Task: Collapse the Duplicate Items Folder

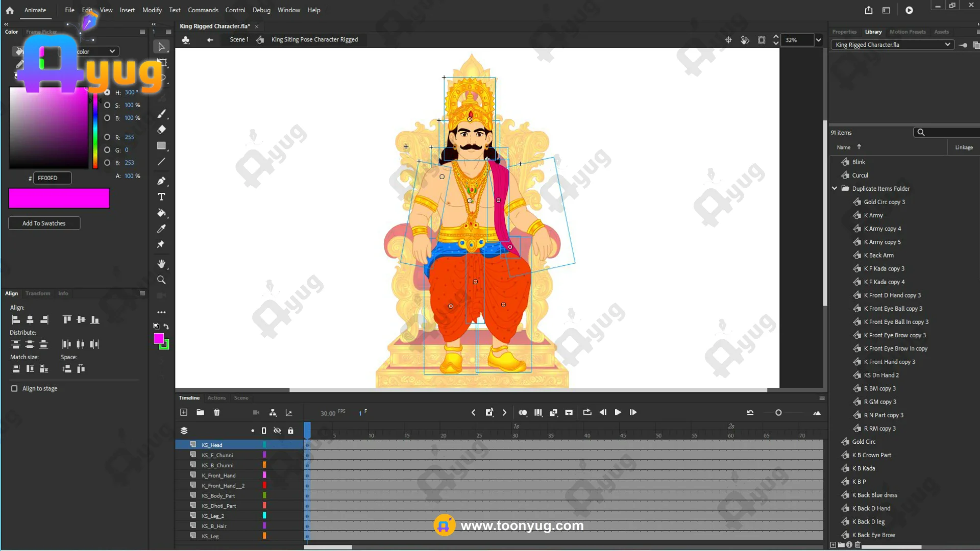Action: (x=835, y=188)
